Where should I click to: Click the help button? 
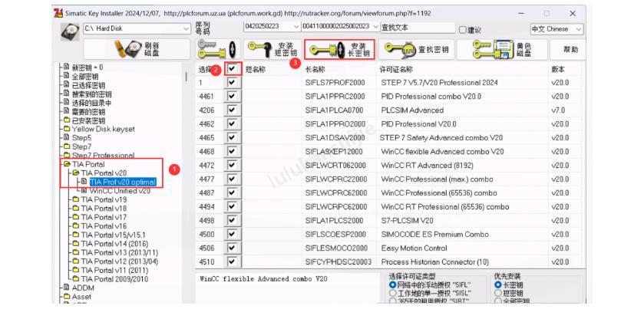570,50
